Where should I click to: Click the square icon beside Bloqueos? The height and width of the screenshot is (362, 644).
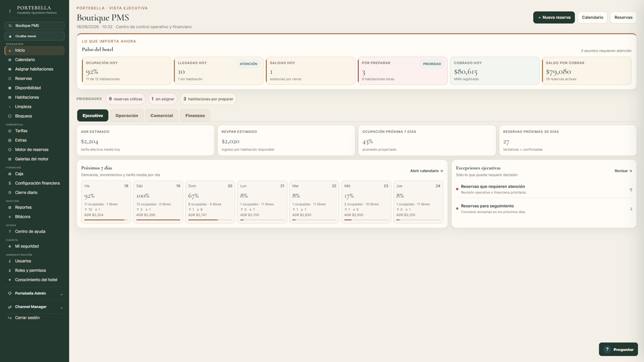click(x=10, y=116)
